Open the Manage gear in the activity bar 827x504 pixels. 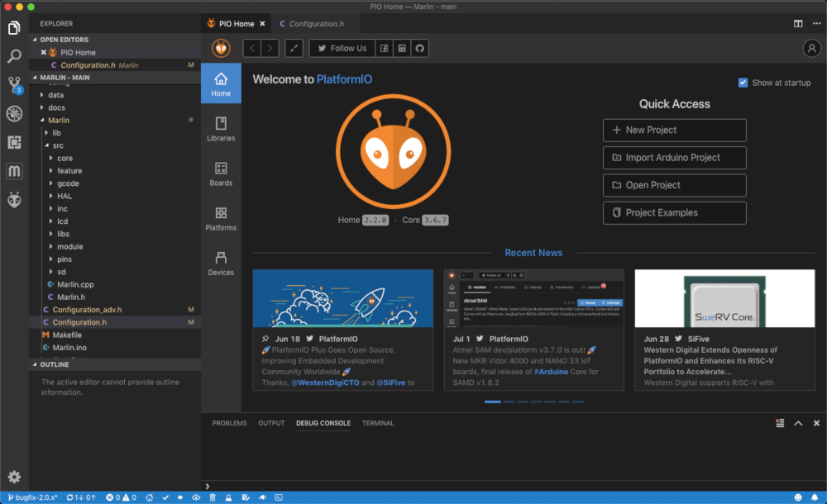(14, 477)
